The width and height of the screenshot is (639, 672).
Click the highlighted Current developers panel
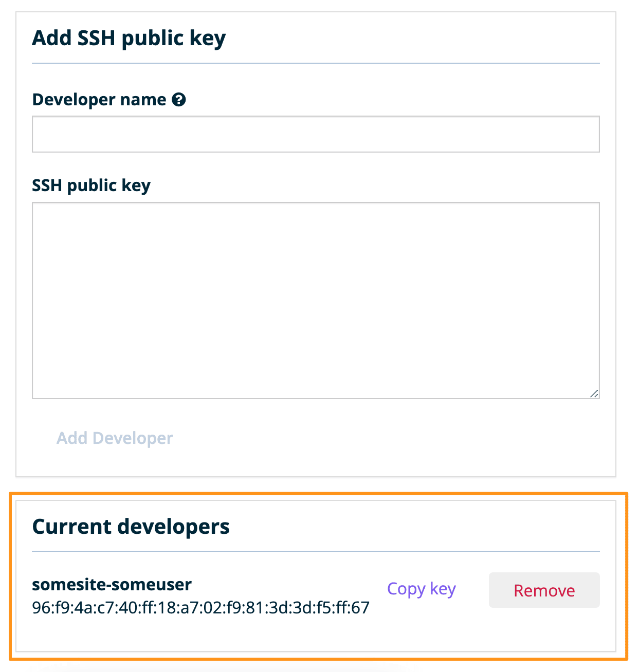pos(319,575)
